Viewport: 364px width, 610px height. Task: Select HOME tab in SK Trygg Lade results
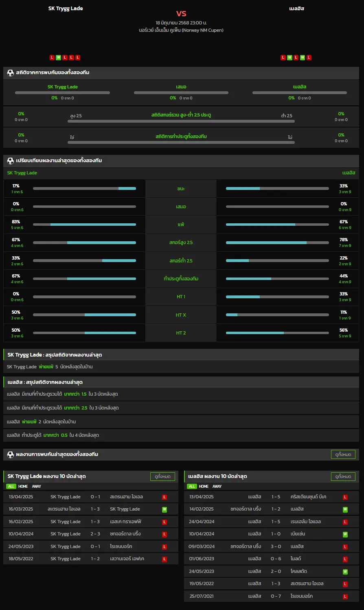click(23, 487)
